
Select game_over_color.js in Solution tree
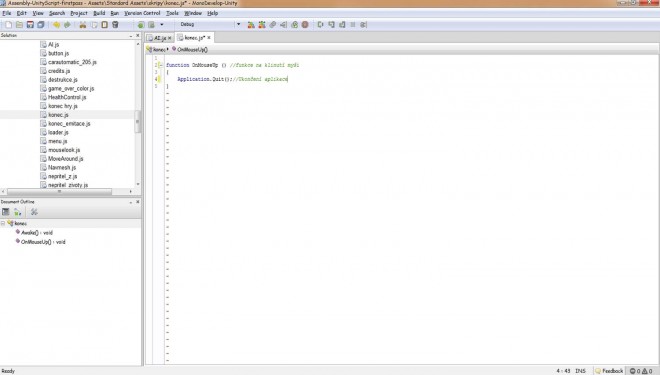click(67, 89)
